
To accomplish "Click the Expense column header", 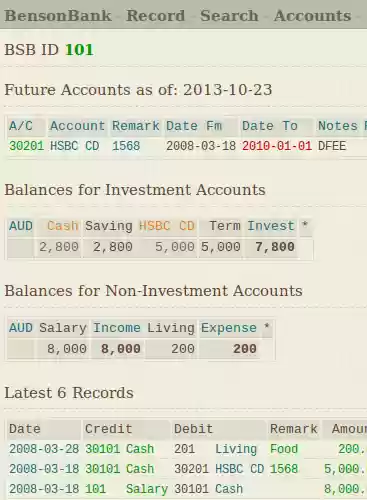I will click(229, 328).
